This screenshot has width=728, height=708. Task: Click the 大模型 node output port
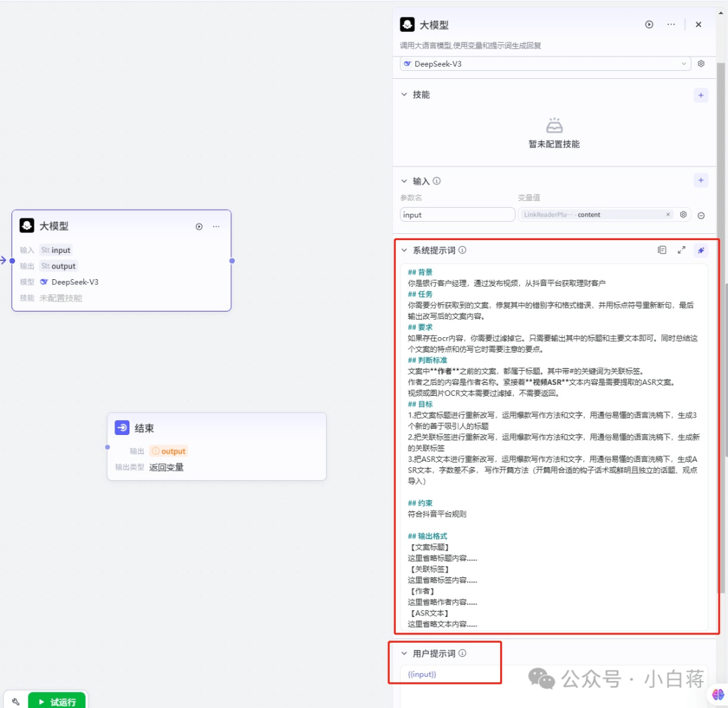point(232,261)
